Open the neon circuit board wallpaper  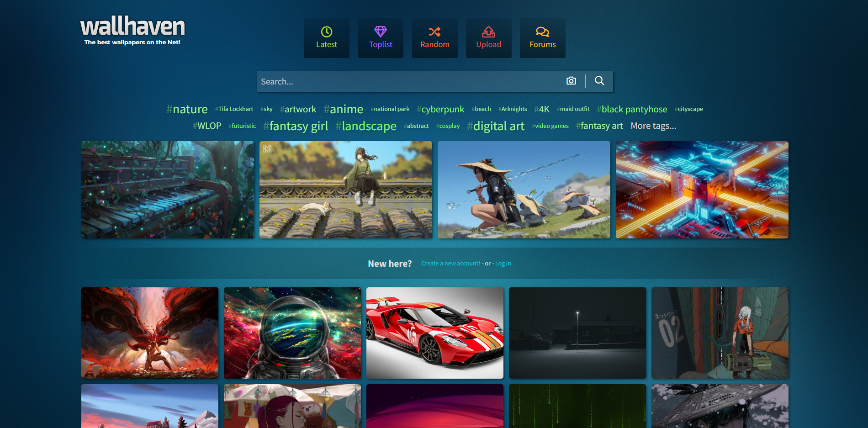click(x=702, y=190)
